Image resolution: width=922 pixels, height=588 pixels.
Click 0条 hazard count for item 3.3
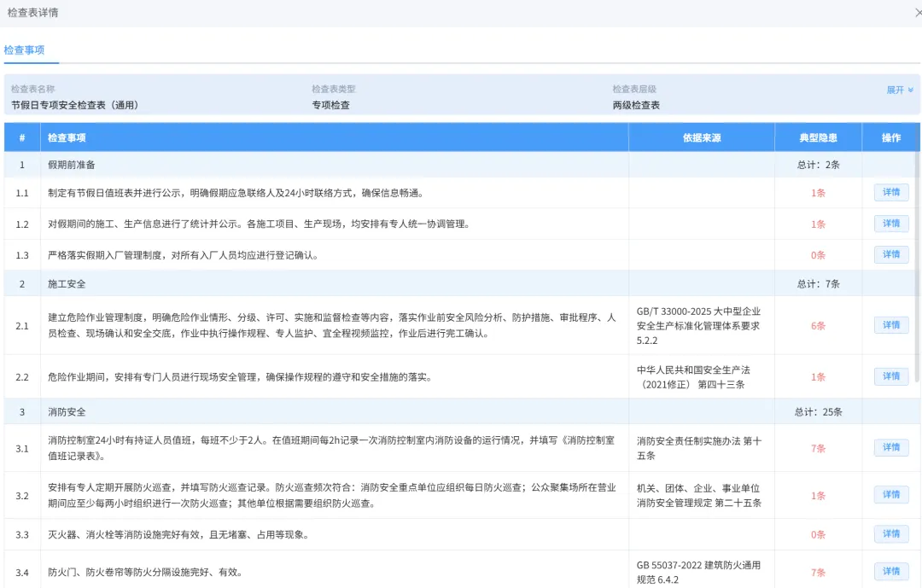point(818,534)
